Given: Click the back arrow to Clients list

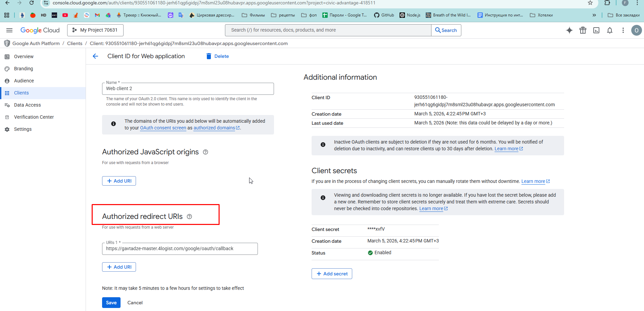Looking at the screenshot, I should click(95, 56).
